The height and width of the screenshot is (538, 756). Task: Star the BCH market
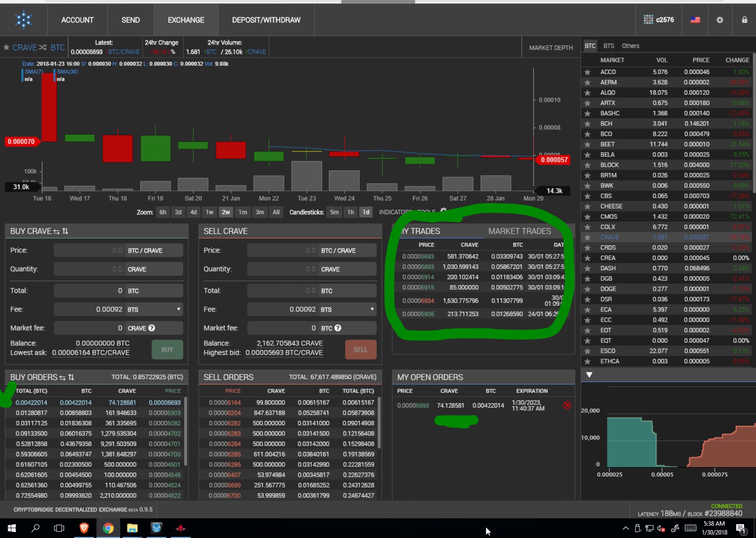(x=587, y=124)
